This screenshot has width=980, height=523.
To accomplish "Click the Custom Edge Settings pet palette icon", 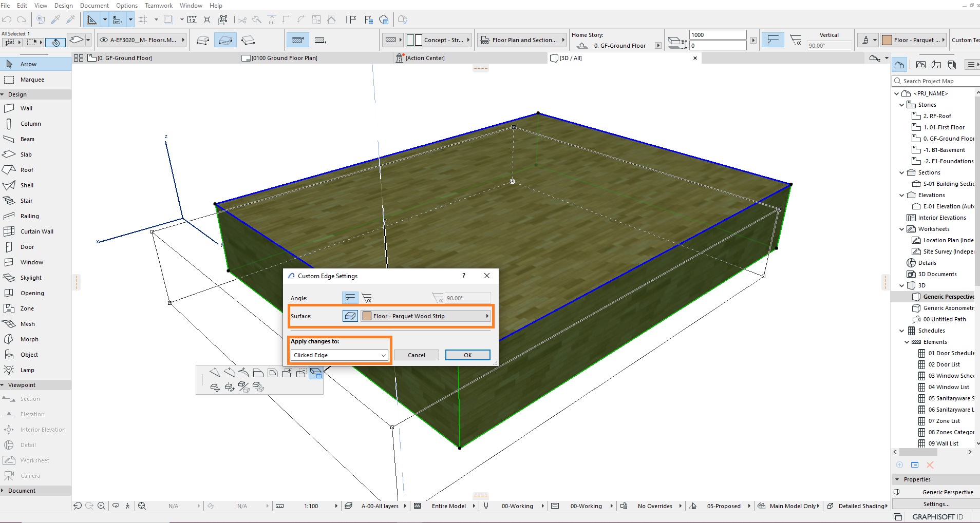I will click(315, 373).
